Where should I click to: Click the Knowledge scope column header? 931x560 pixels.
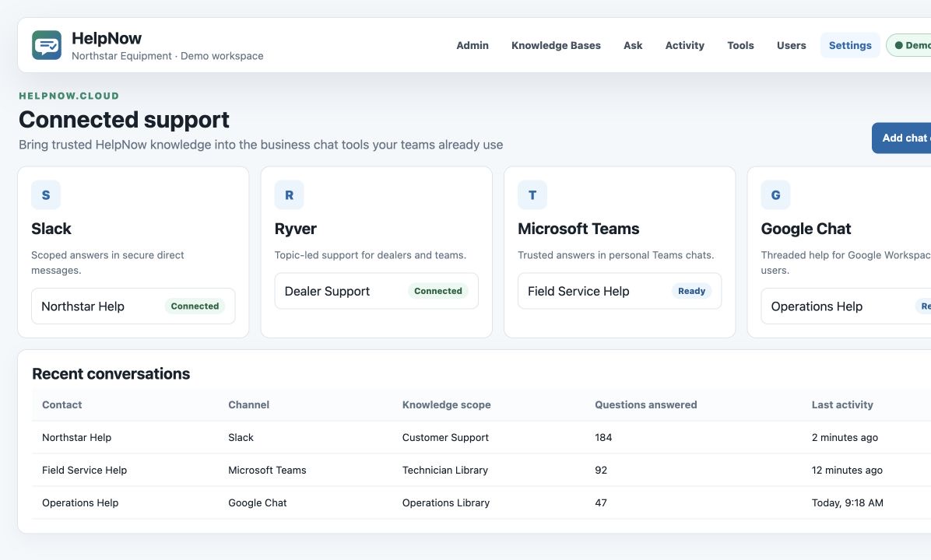[447, 404]
